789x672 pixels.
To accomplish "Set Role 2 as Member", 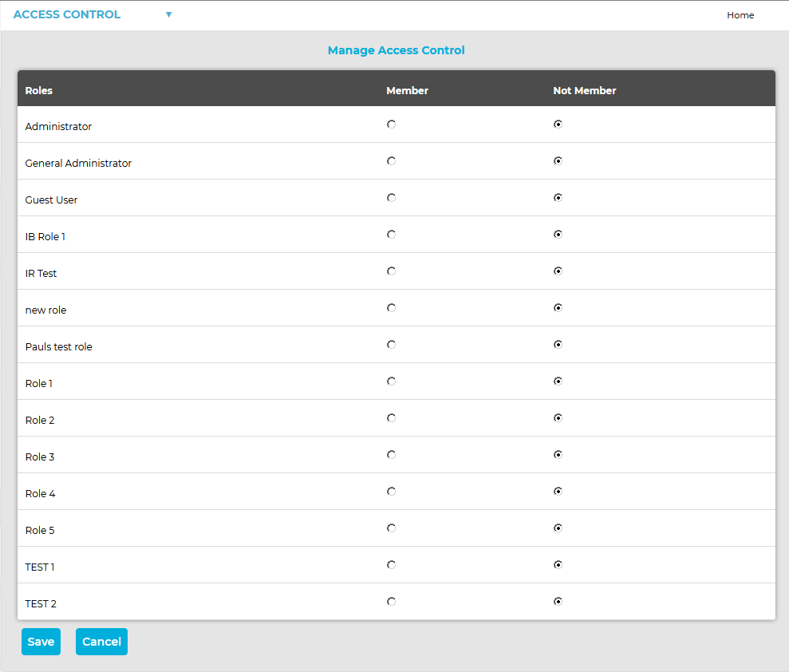I will point(392,418).
